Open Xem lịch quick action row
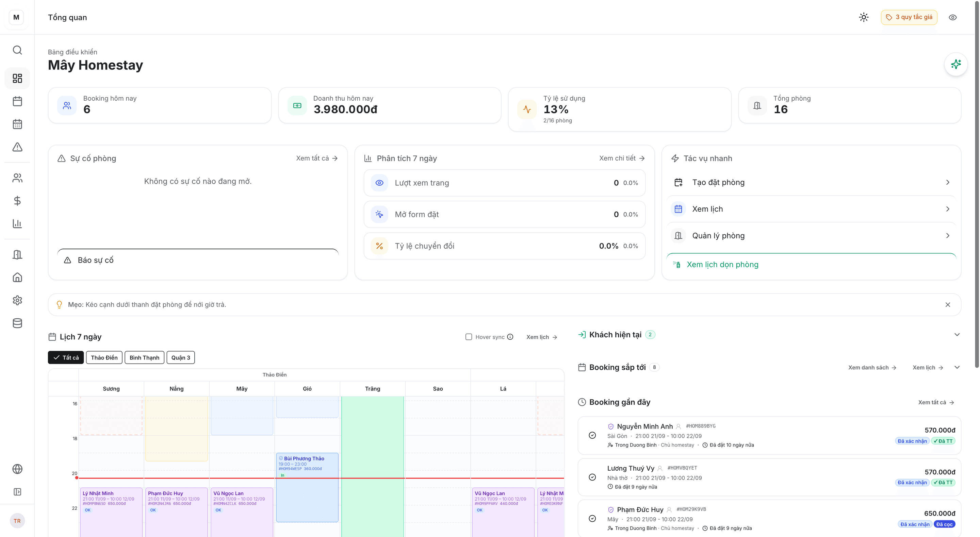Screen dimensions: 980x537 point(811,209)
